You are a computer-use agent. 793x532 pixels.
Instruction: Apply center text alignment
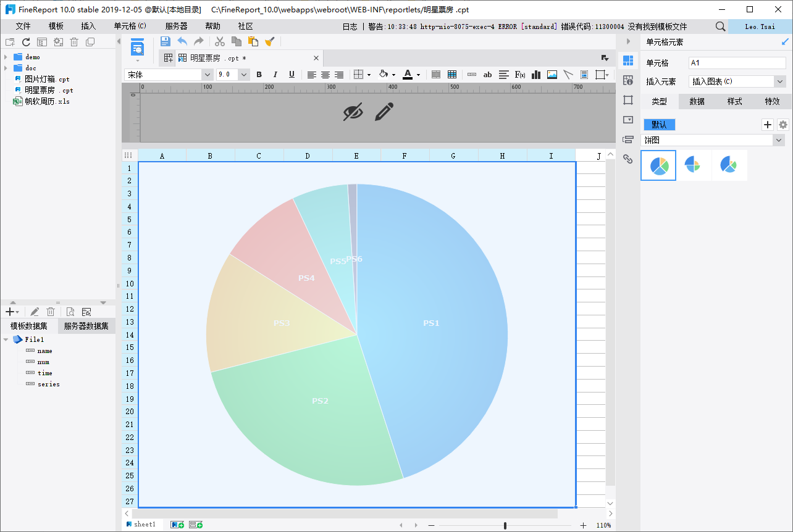point(325,75)
